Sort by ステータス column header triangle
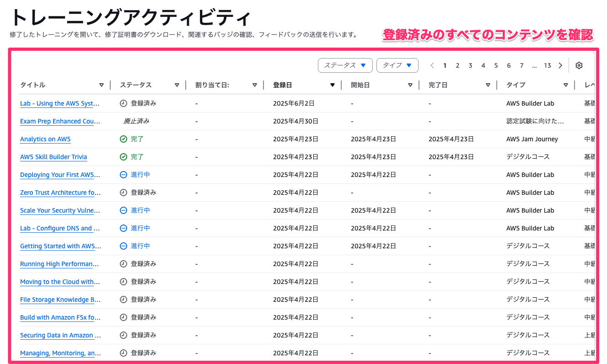This screenshot has width=607, height=364. coord(177,85)
